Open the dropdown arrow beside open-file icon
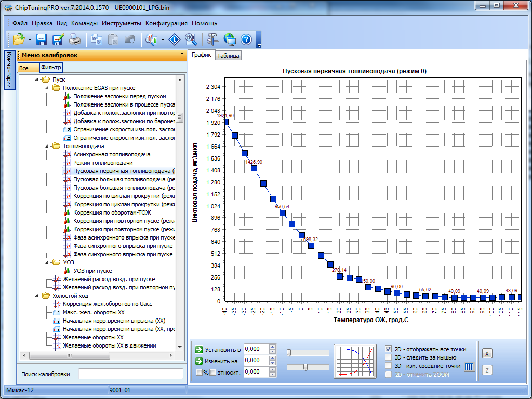This screenshot has width=532, height=399. [x=30, y=39]
